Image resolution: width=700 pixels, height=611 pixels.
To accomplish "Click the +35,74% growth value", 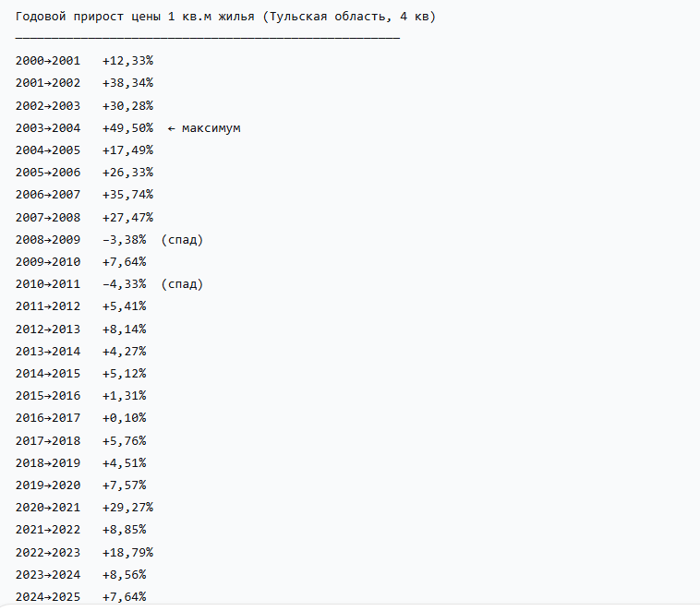I will [x=127, y=195].
